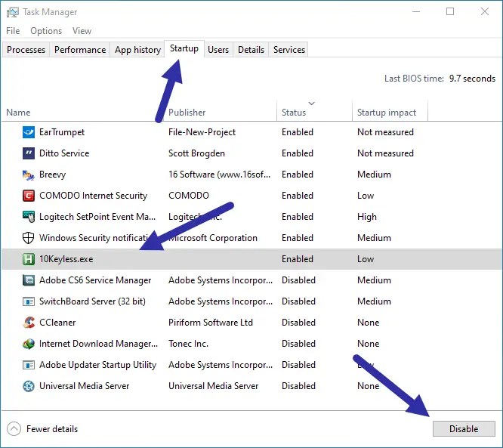Click the Ditto Service icon

click(x=29, y=153)
